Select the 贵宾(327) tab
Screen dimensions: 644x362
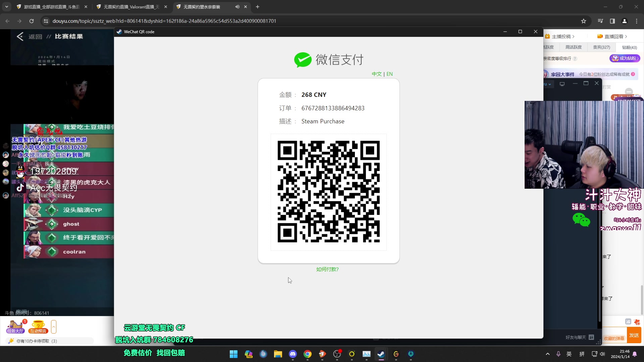602,47
